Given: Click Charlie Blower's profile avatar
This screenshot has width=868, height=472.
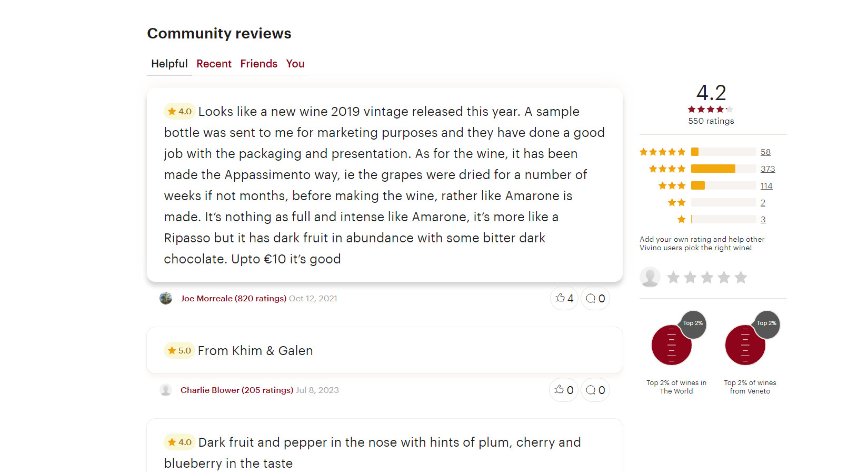Looking at the screenshot, I should click(166, 390).
